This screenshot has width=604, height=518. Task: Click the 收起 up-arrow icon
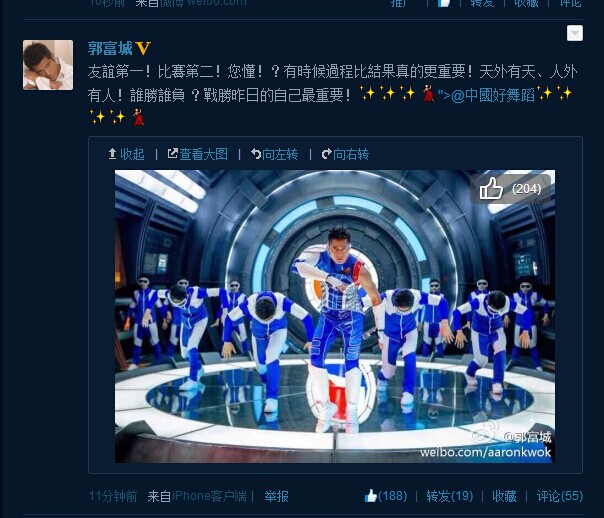112,154
